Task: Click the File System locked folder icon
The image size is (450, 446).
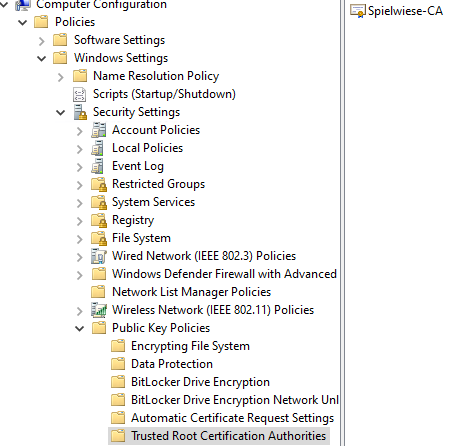Action: pyautogui.click(x=99, y=238)
